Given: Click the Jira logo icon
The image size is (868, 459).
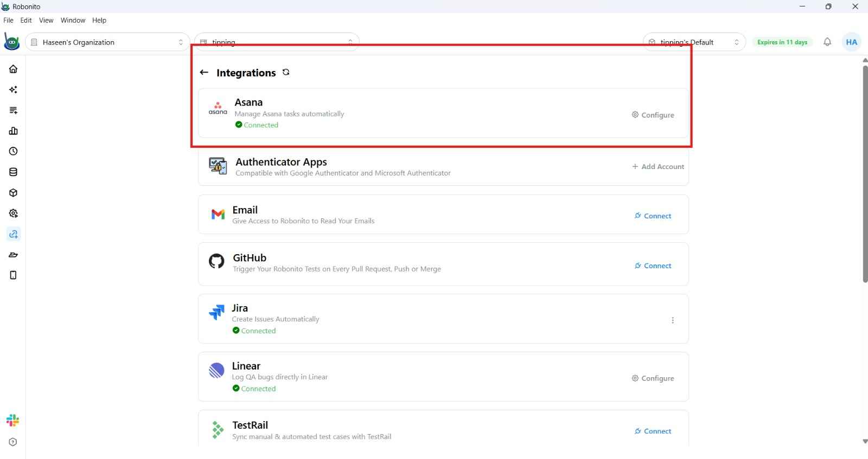Looking at the screenshot, I should [x=216, y=312].
